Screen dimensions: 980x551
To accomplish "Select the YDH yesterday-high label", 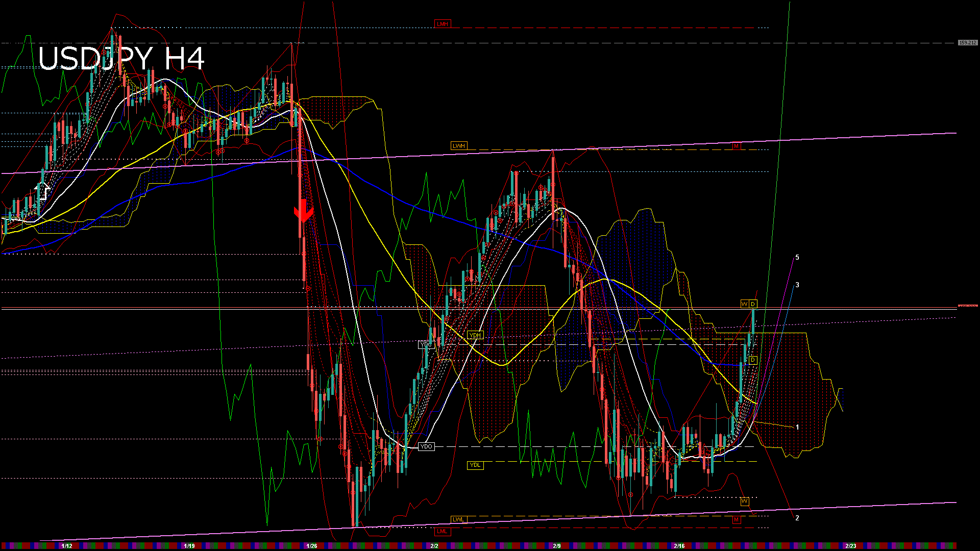I will [476, 335].
